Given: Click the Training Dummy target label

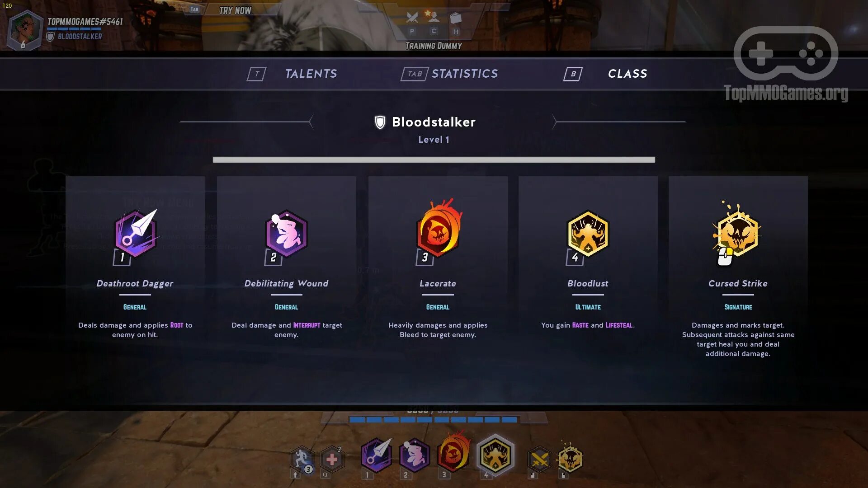Looking at the screenshot, I should 434,46.
